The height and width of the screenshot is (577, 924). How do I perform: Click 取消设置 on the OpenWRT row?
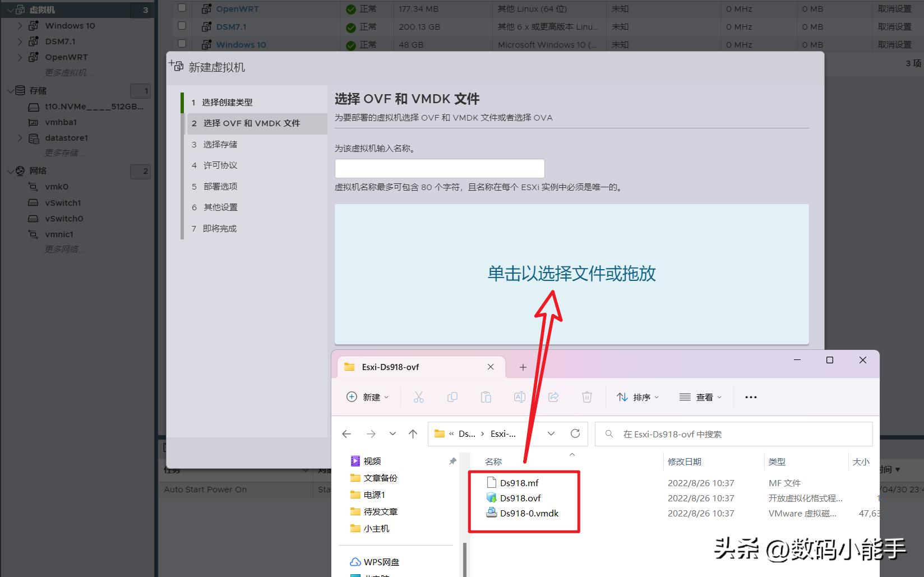894,8
